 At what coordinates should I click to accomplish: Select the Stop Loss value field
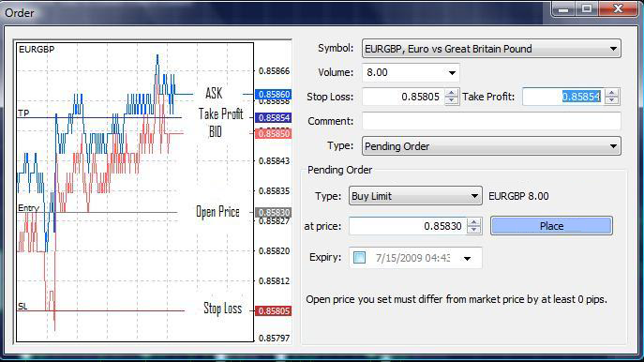pos(404,97)
